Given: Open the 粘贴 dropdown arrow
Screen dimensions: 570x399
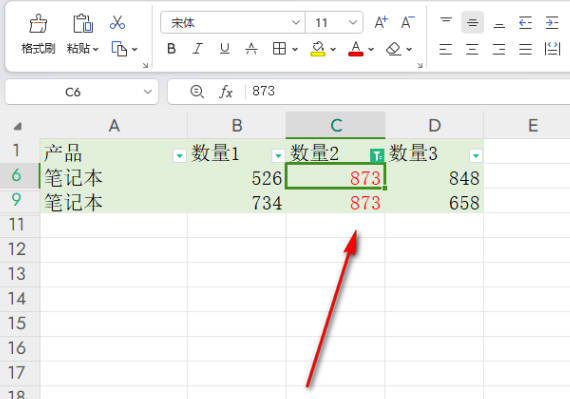Looking at the screenshot, I should pos(96,49).
